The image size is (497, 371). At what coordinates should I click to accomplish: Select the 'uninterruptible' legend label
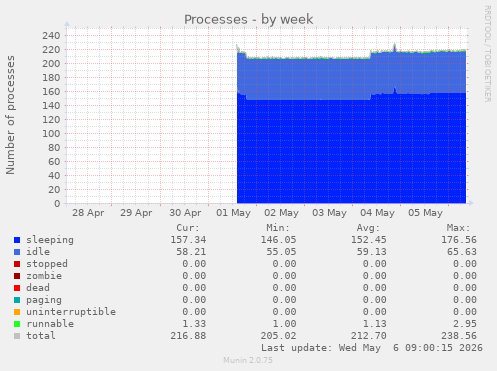pos(71,312)
